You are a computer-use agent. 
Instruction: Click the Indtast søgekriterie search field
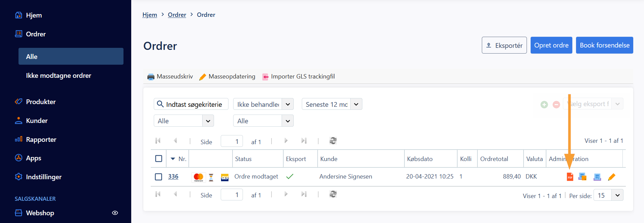[x=194, y=104]
